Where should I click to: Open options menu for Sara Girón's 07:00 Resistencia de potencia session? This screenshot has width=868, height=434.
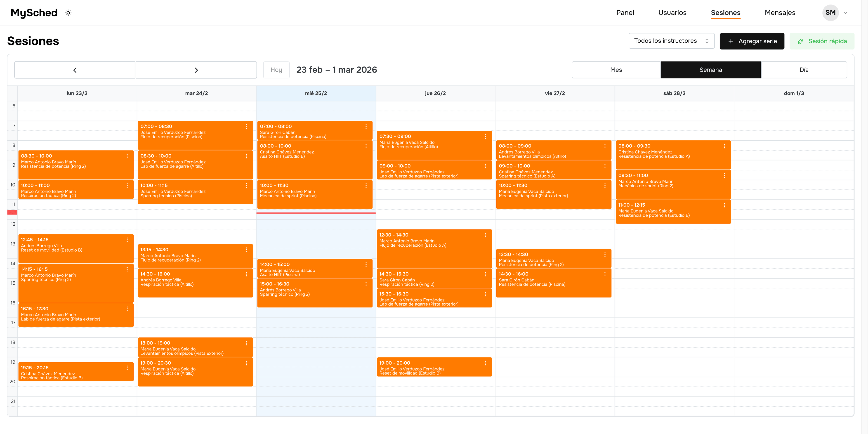pyautogui.click(x=366, y=127)
